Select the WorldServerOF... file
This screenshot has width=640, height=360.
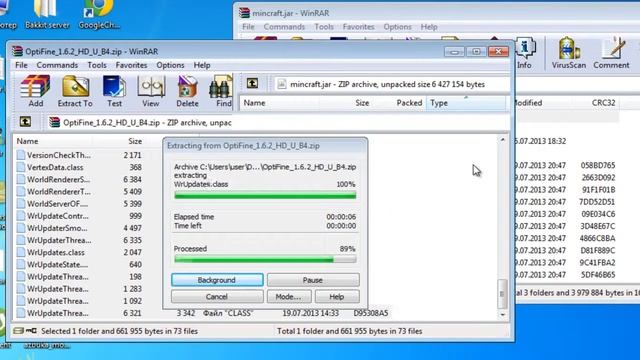pyautogui.click(x=57, y=204)
